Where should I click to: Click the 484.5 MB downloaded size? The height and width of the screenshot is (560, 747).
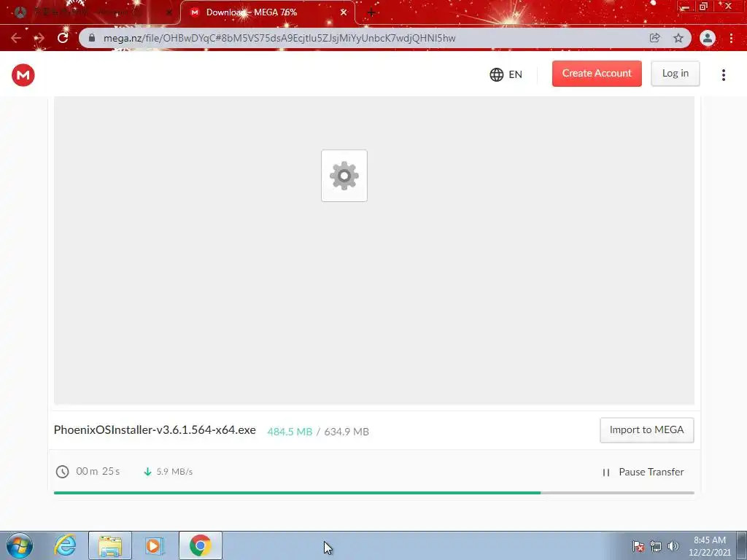pyautogui.click(x=290, y=432)
